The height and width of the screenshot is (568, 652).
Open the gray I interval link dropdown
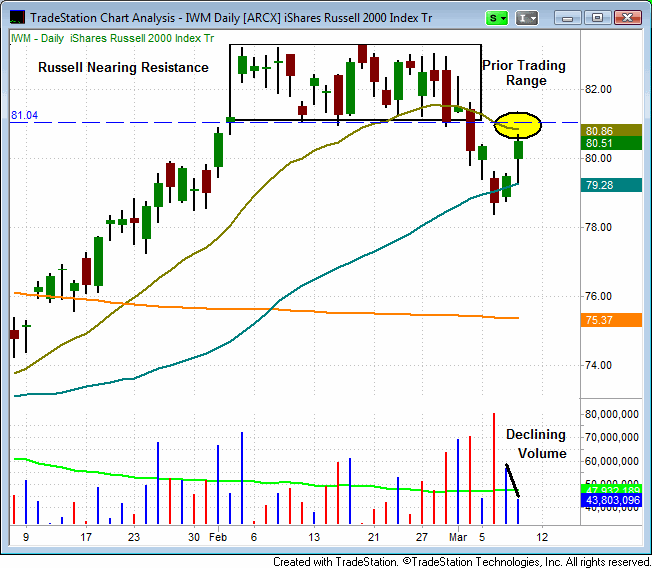(x=527, y=18)
